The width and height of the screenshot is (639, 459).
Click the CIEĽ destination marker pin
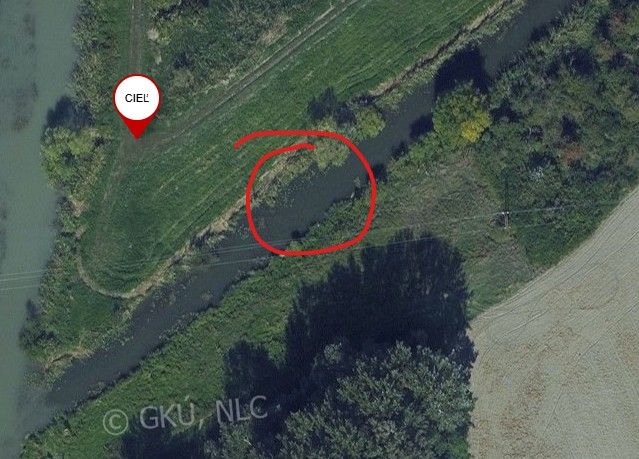coord(137,106)
